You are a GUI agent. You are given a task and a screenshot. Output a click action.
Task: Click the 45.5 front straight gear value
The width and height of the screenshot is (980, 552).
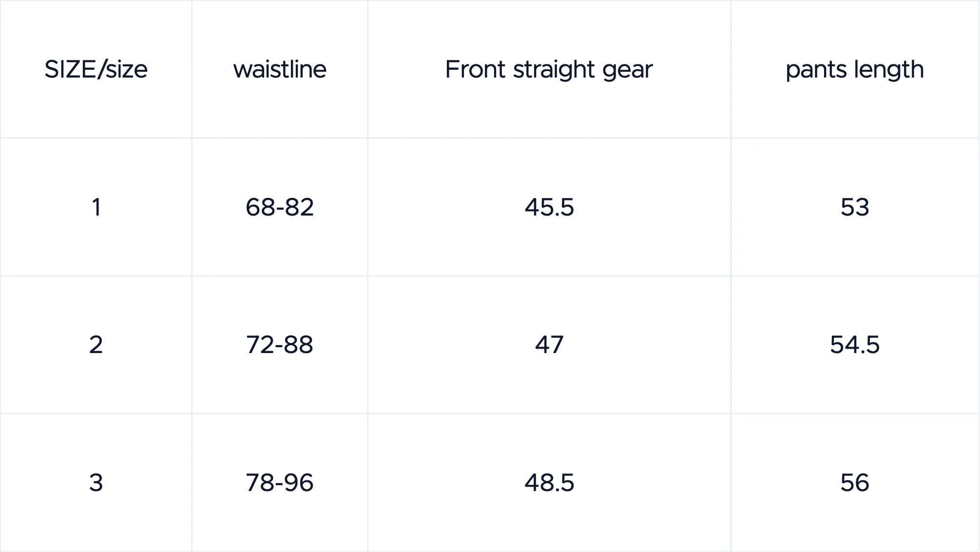point(549,207)
